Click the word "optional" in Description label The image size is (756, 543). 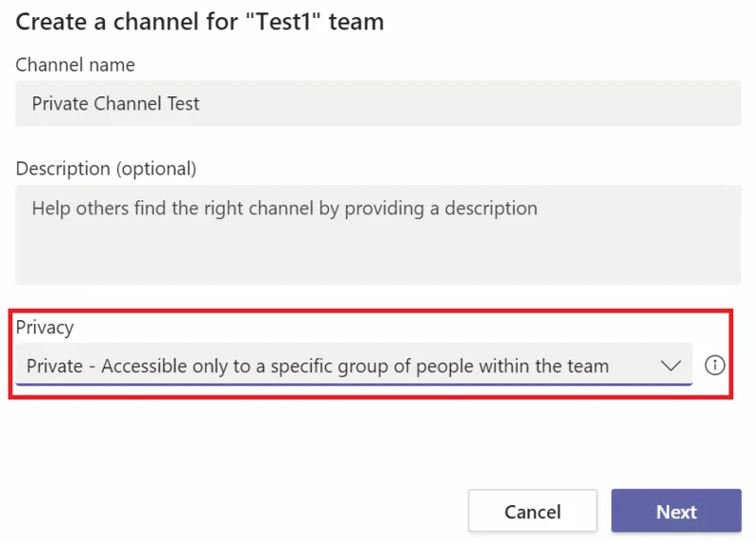(155, 169)
